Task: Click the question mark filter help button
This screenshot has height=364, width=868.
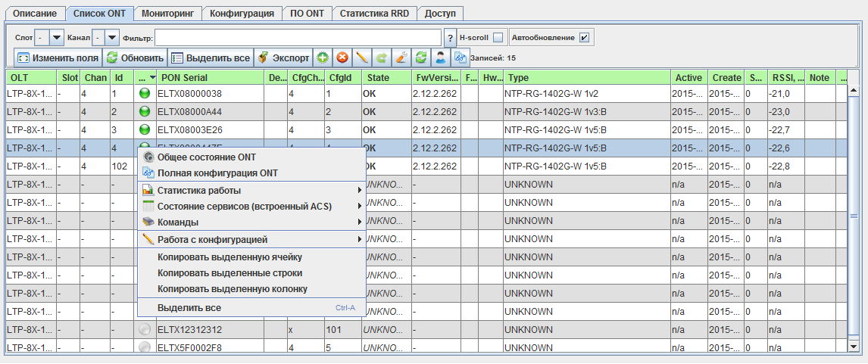Action: coord(449,38)
